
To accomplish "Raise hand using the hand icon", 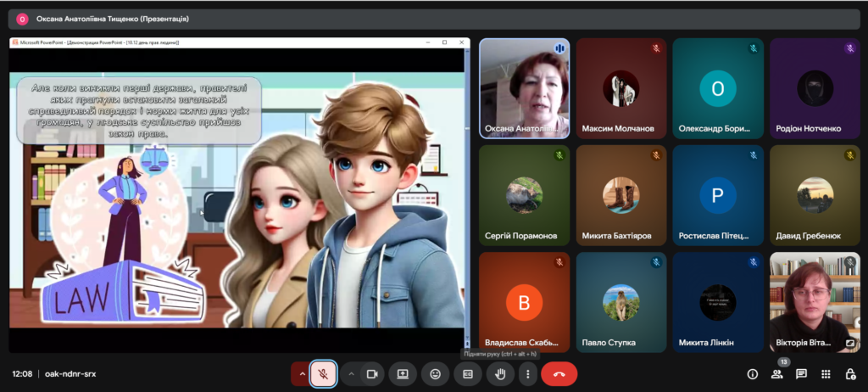I will [500, 373].
